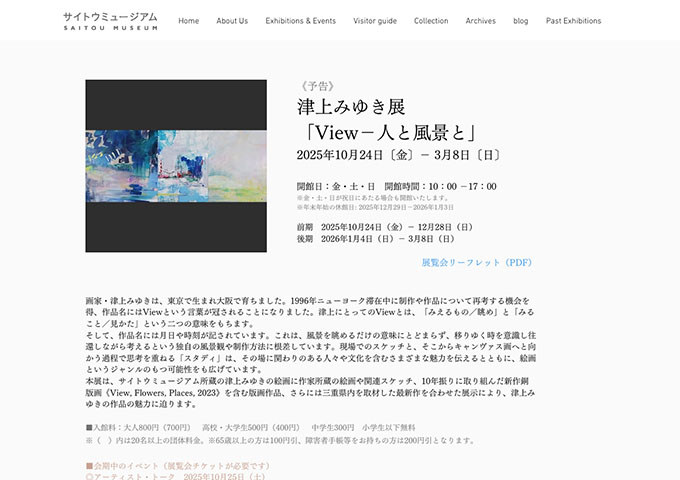The image size is (680, 480).
Task: Select the 2025年10月24日〔金〕－3月8日〔日〕 date line
Action: tap(398, 155)
